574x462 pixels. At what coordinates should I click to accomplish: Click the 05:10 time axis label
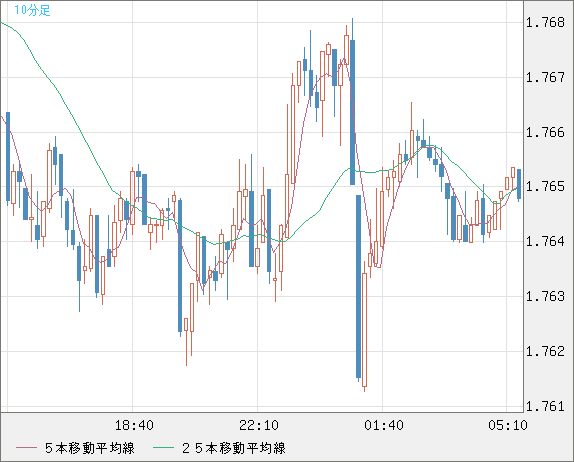pos(508,425)
